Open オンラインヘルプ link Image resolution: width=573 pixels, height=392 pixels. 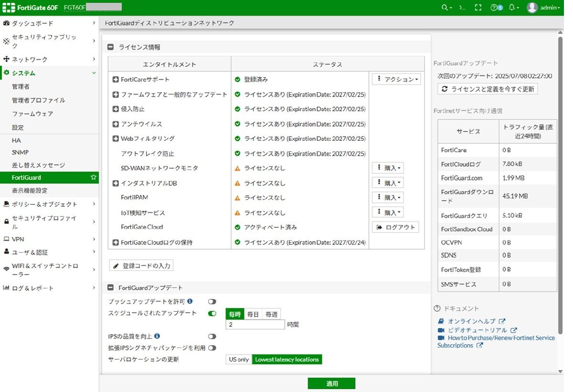pos(471,321)
